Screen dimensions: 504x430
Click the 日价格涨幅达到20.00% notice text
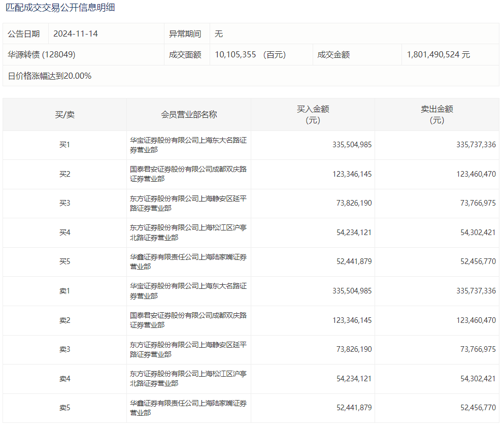[50, 76]
